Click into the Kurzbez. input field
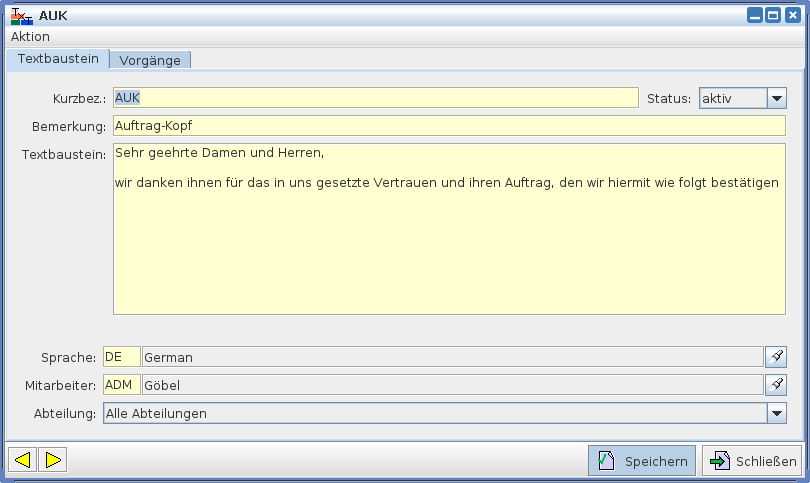 click(x=375, y=98)
